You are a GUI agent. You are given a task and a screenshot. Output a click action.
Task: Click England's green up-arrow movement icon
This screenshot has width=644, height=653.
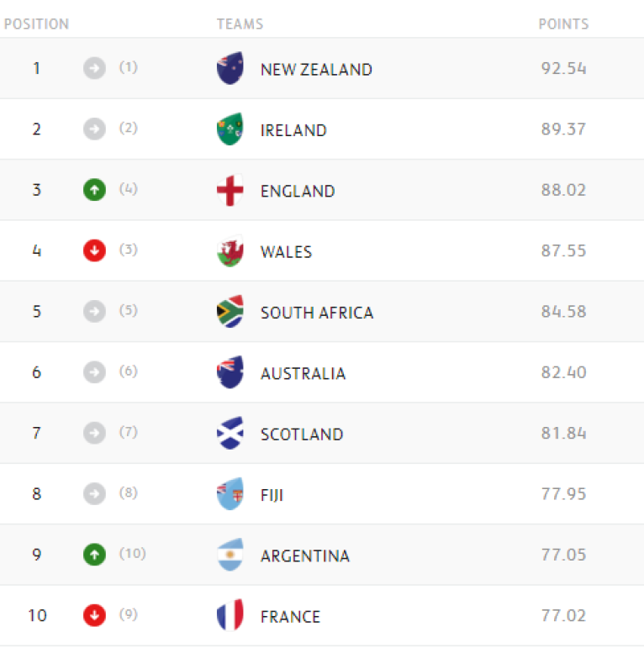point(94,190)
